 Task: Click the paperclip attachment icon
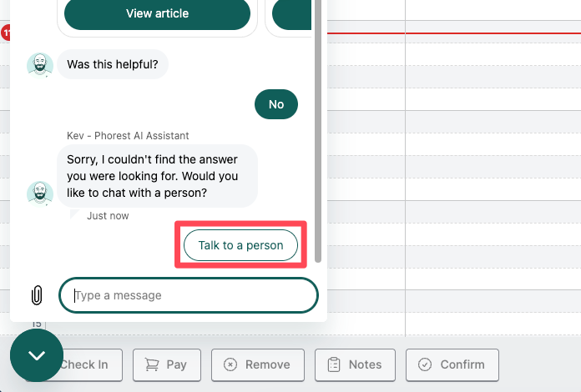coord(36,295)
